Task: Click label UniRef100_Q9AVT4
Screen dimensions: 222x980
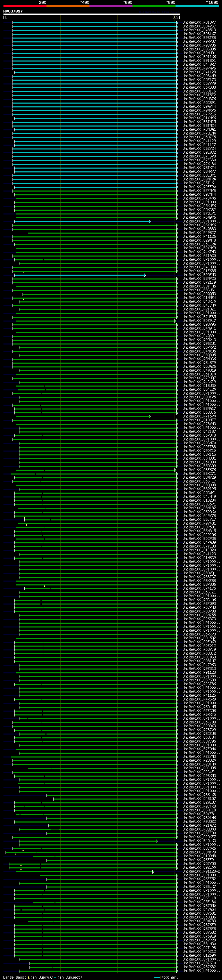Action: point(199,106)
